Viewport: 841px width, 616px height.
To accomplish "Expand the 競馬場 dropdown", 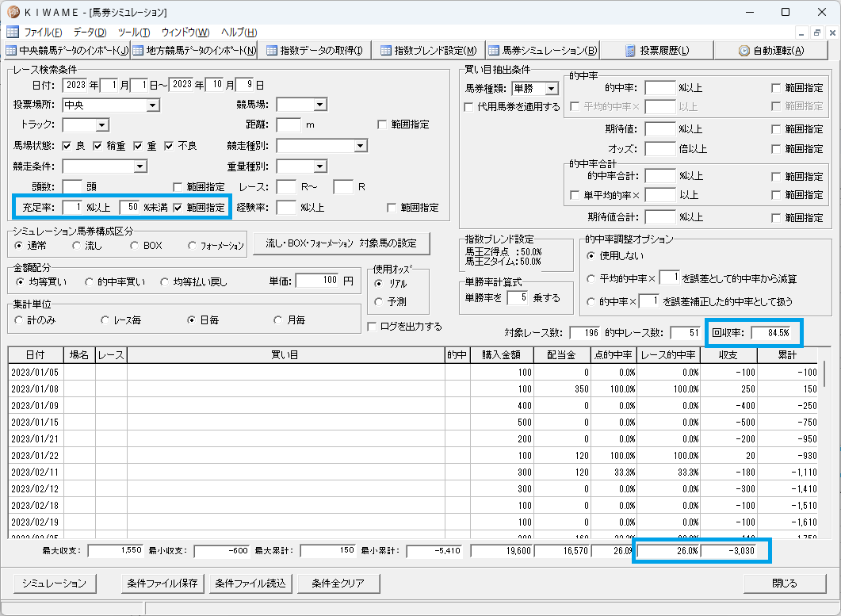I will 320,104.
